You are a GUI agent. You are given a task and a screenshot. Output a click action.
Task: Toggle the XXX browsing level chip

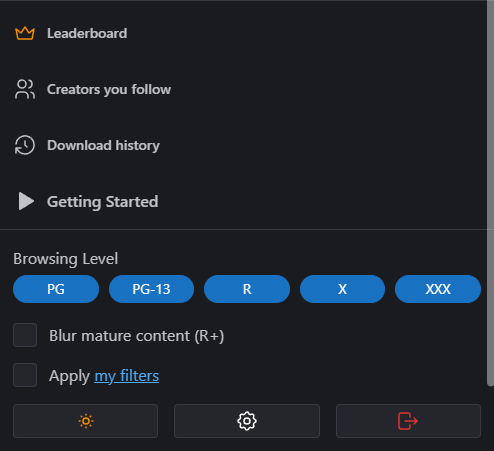(x=438, y=289)
